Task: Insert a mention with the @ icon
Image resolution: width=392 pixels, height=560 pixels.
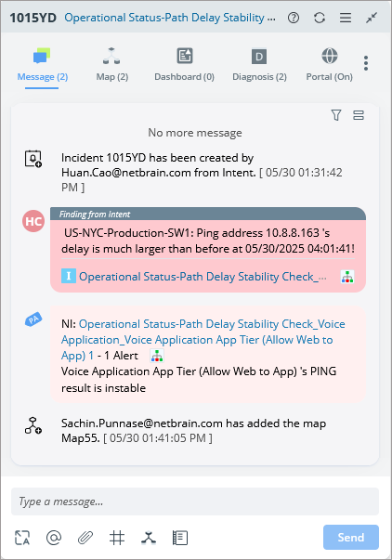Action: 54,538
